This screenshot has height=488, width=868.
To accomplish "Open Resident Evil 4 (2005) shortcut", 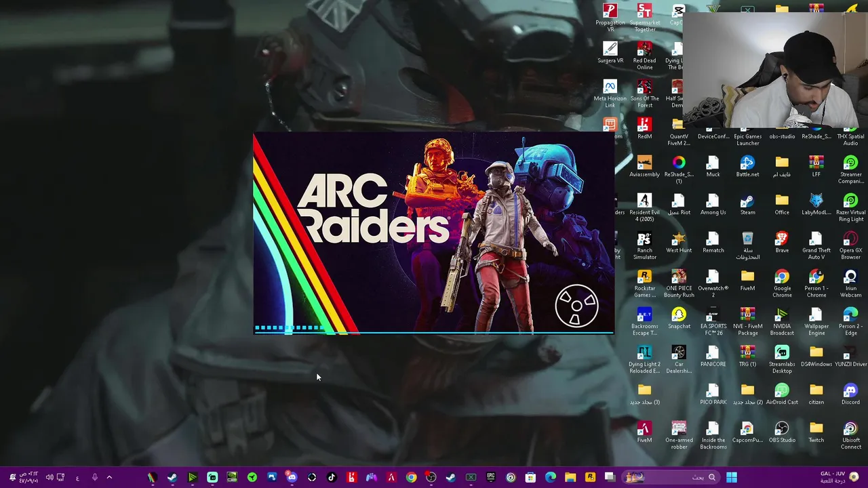I will [644, 207].
